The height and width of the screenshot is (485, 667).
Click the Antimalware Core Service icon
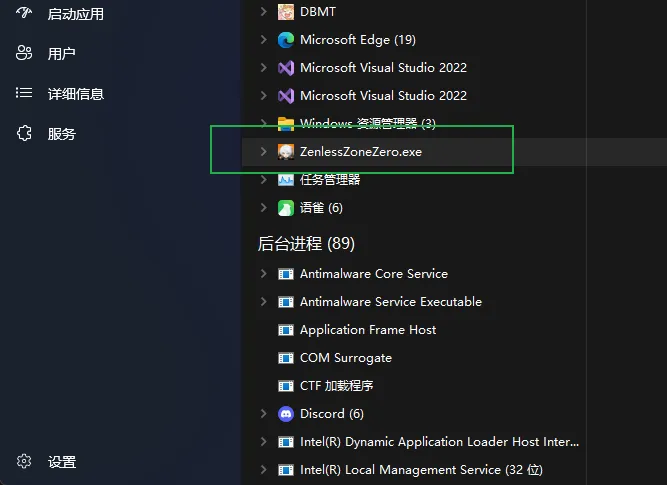pos(285,274)
